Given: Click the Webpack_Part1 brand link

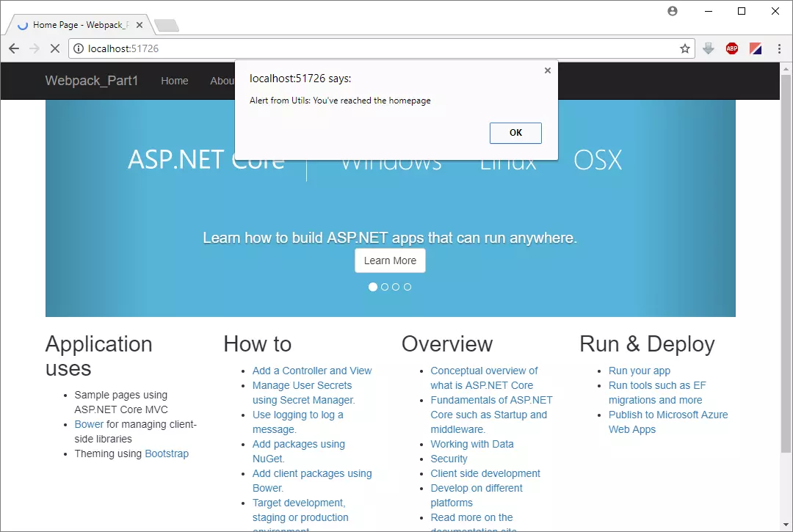Looking at the screenshot, I should point(92,81).
